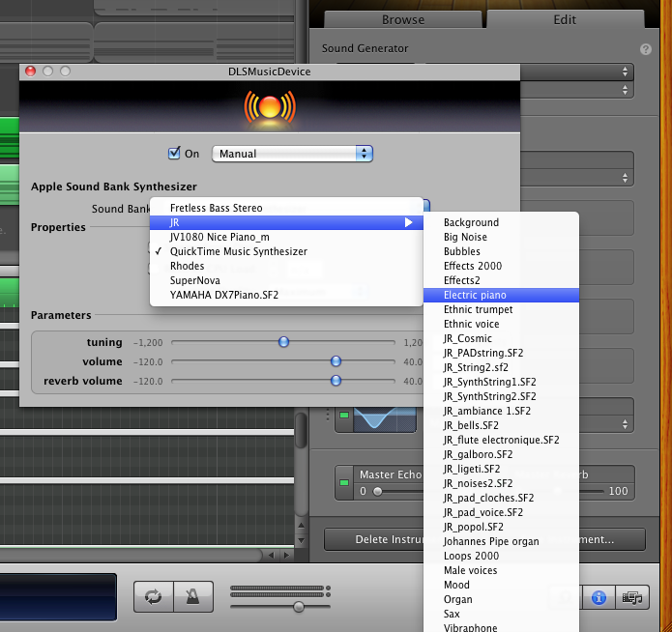Viewport: 672px width, 632px height.
Task: Select JR_SynthString2.SF2 entry
Action: click(501, 397)
